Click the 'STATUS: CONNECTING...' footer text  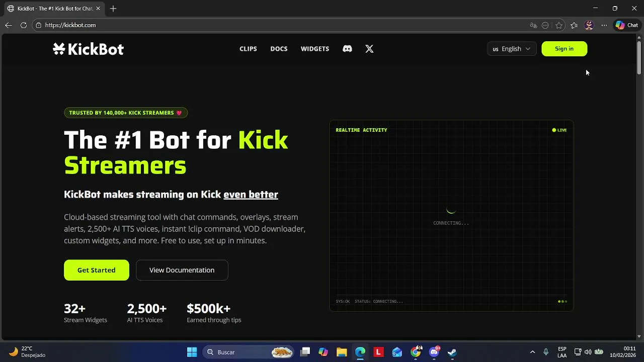[x=379, y=302]
